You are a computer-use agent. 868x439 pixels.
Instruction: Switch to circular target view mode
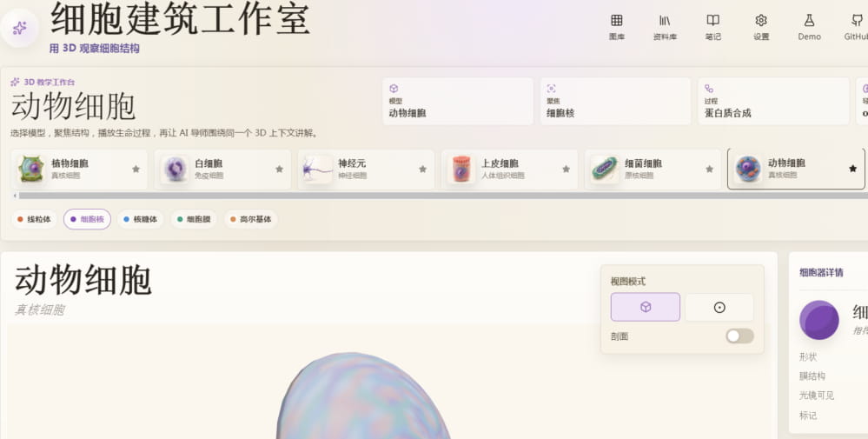click(719, 307)
